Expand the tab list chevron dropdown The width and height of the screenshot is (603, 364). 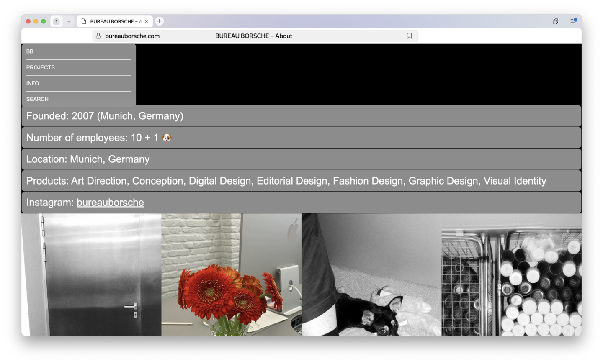(x=69, y=21)
